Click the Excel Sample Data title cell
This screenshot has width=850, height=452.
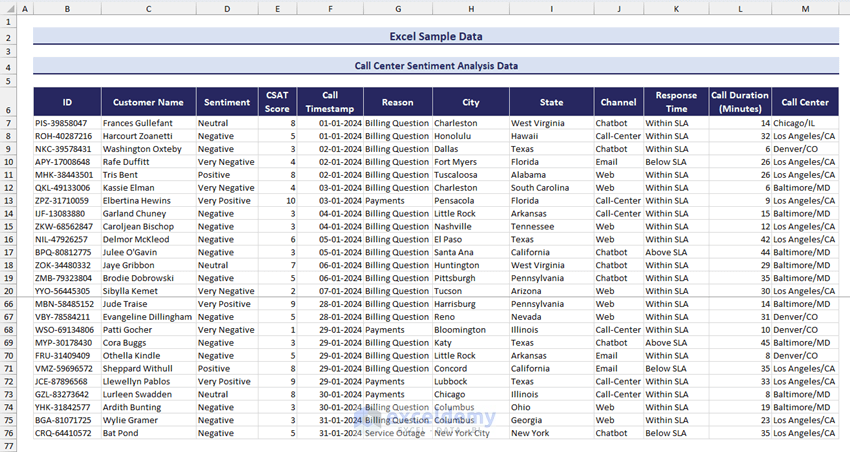436,36
